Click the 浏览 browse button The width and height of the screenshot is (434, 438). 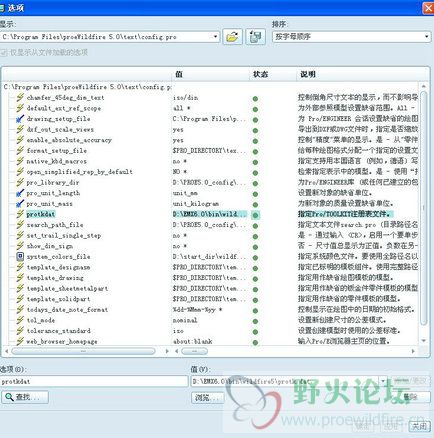207,397
